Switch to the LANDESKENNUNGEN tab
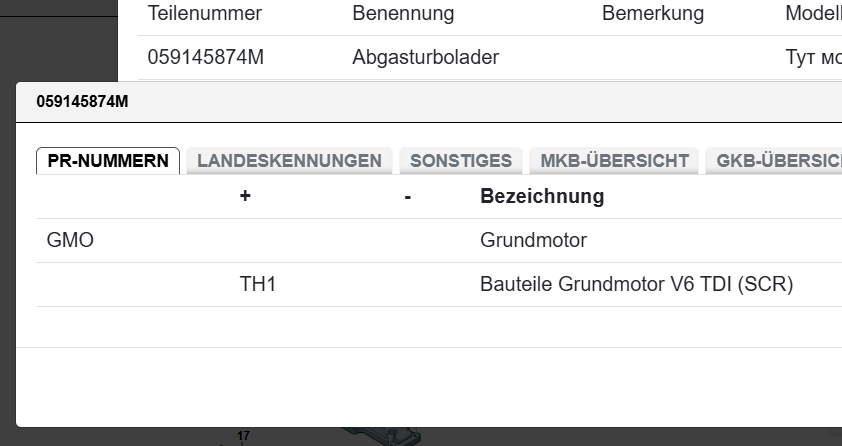The image size is (842, 446). click(289, 161)
